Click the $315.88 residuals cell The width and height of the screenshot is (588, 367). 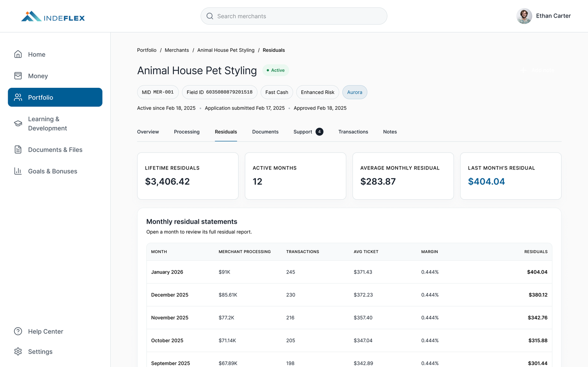pyautogui.click(x=538, y=340)
